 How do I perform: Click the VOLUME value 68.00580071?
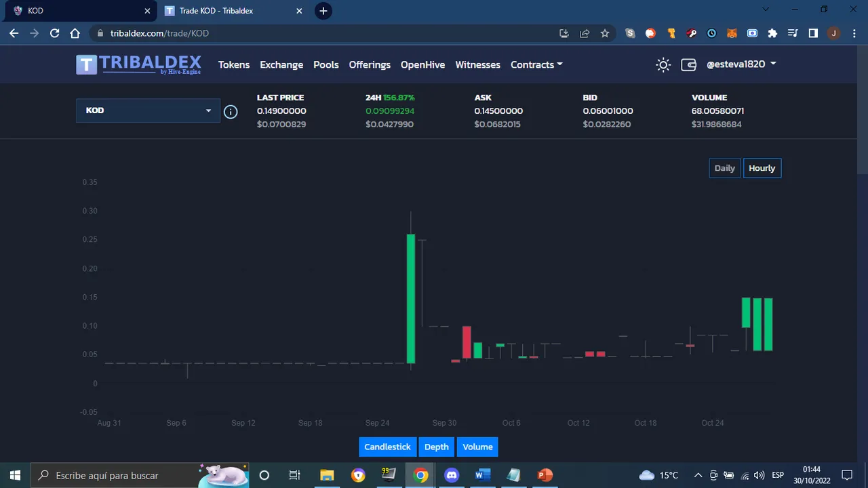click(717, 111)
